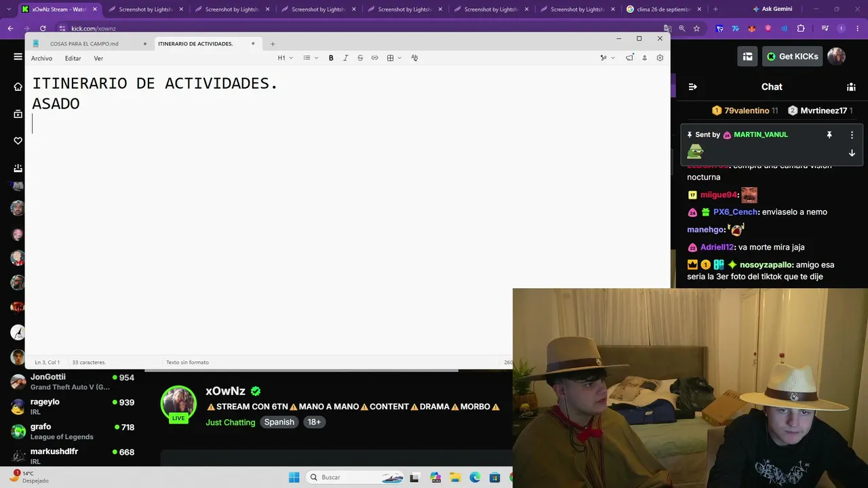Click the Texto sin formato status entry

coord(187,363)
